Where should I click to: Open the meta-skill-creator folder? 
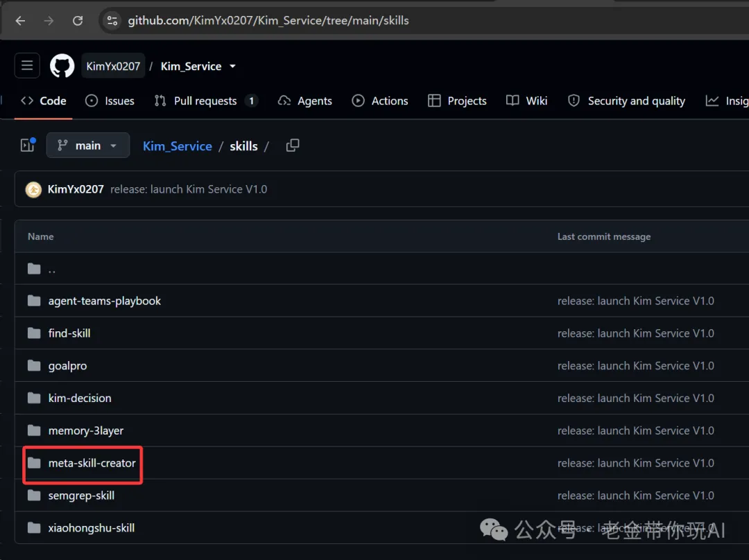coord(92,463)
